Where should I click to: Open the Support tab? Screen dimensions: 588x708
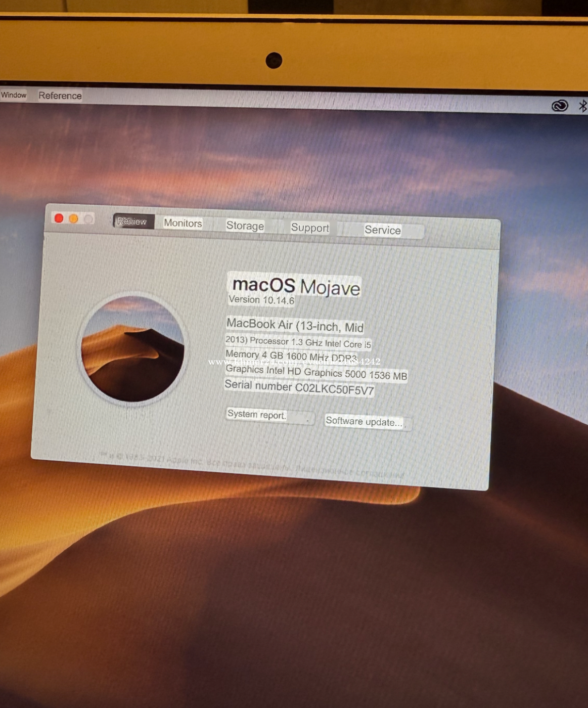tap(310, 228)
